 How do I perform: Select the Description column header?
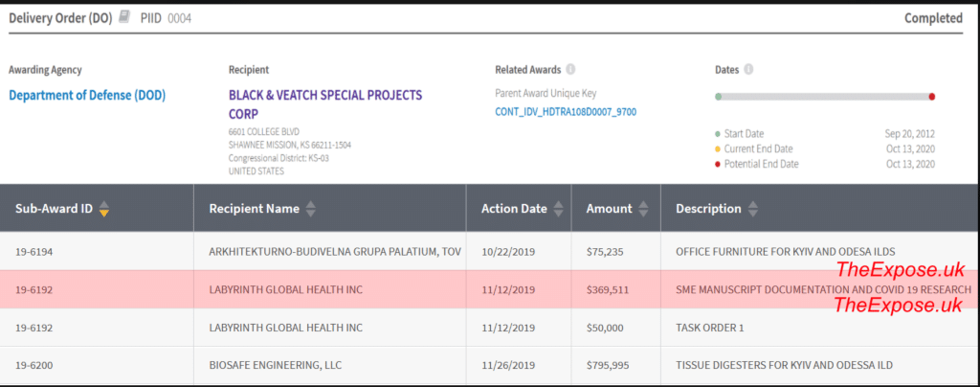pyautogui.click(x=820, y=209)
